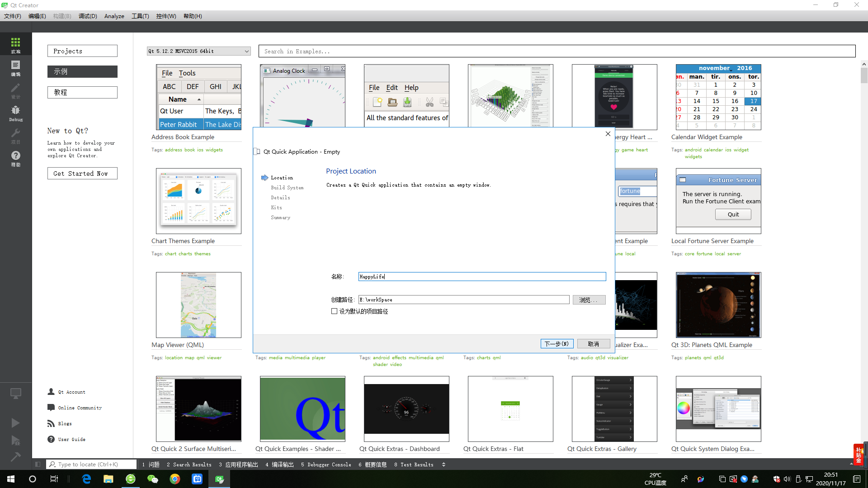Open the Calendar Widget Example thumbnail
868x488 pixels.
(x=718, y=97)
